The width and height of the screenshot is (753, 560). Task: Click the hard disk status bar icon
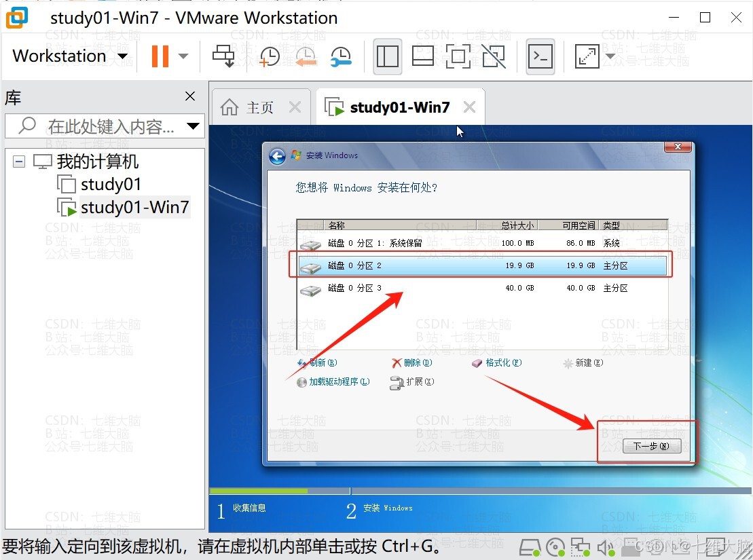pos(530,548)
